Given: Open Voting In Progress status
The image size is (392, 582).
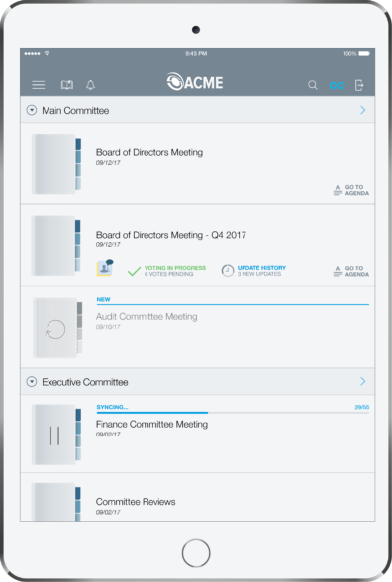Looking at the screenshot, I should point(175,268).
